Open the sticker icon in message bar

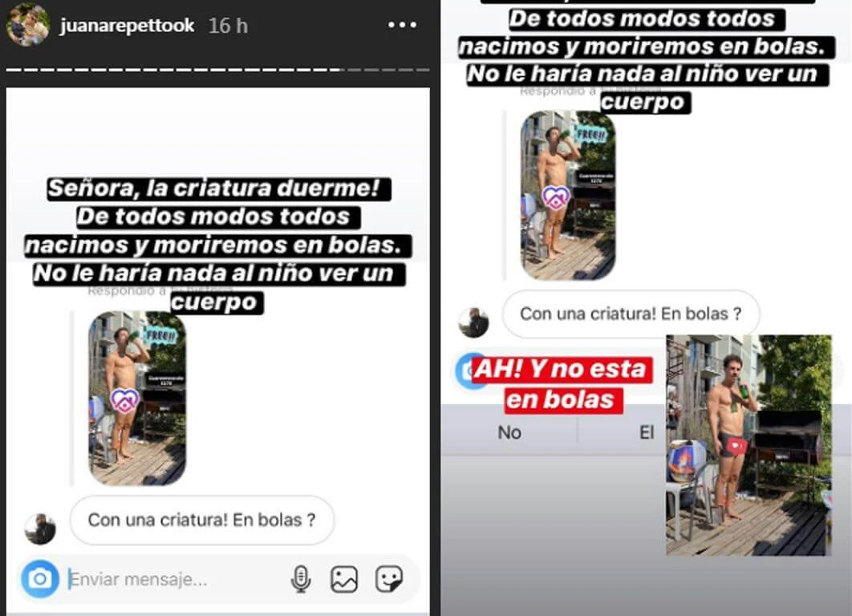389,579
